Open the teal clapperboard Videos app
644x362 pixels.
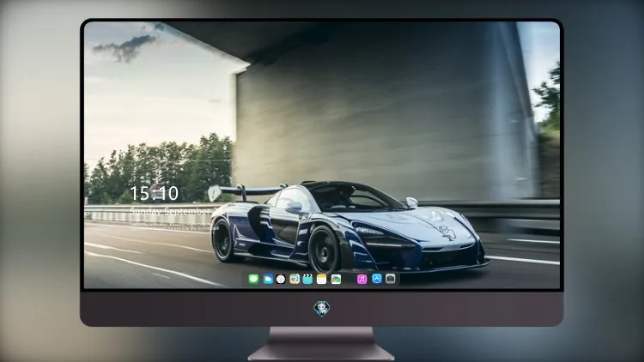tap(307, 279)
